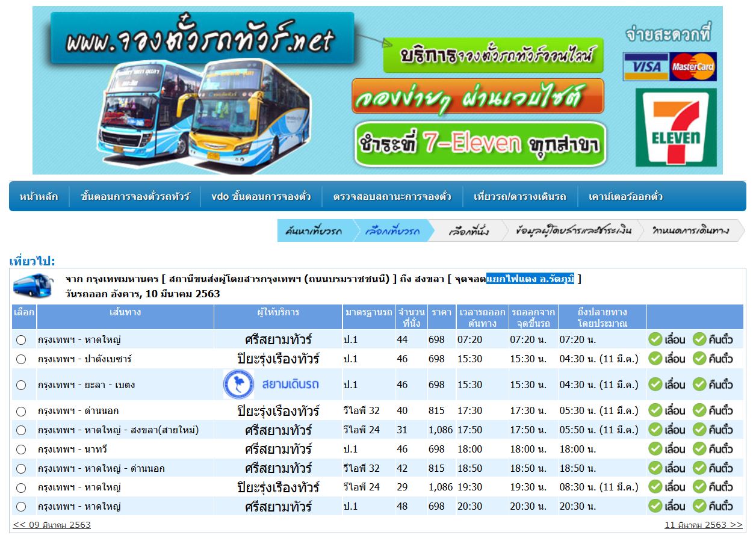Click เลื่อน check icon in ปาดังเบซาร์ row
This screenshot has height=541, width=756.
[x=655, y=359]
